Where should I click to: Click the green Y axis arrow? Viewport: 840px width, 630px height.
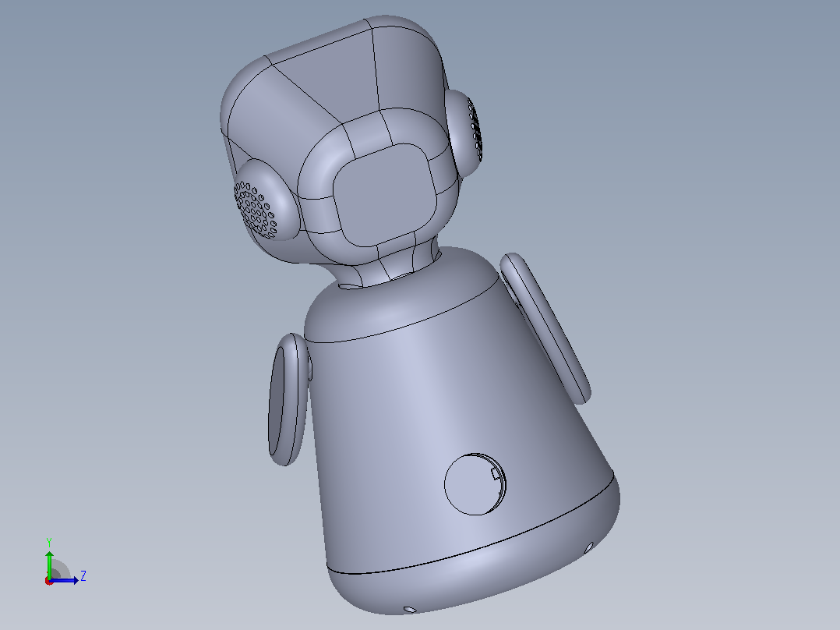(49, 564)
